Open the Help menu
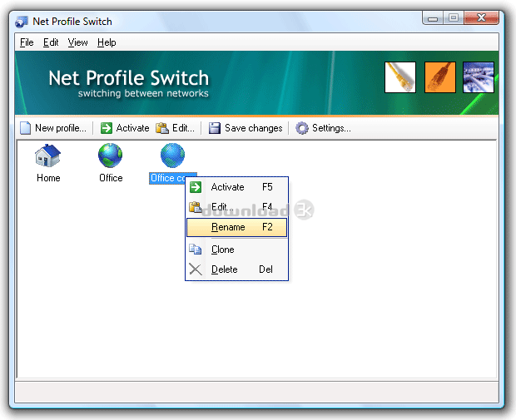Image resolution: width=516 pixels, height=420 pixels. (107, 42)
